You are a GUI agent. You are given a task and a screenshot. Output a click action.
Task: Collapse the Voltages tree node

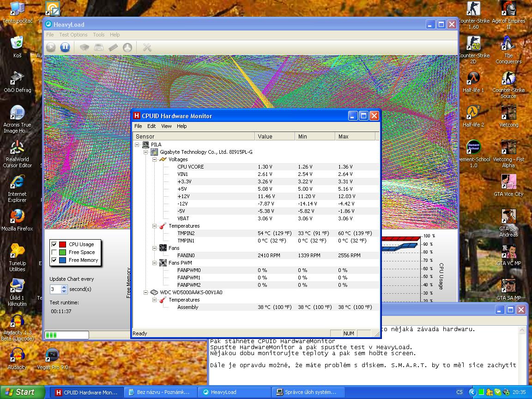(155, 159)
